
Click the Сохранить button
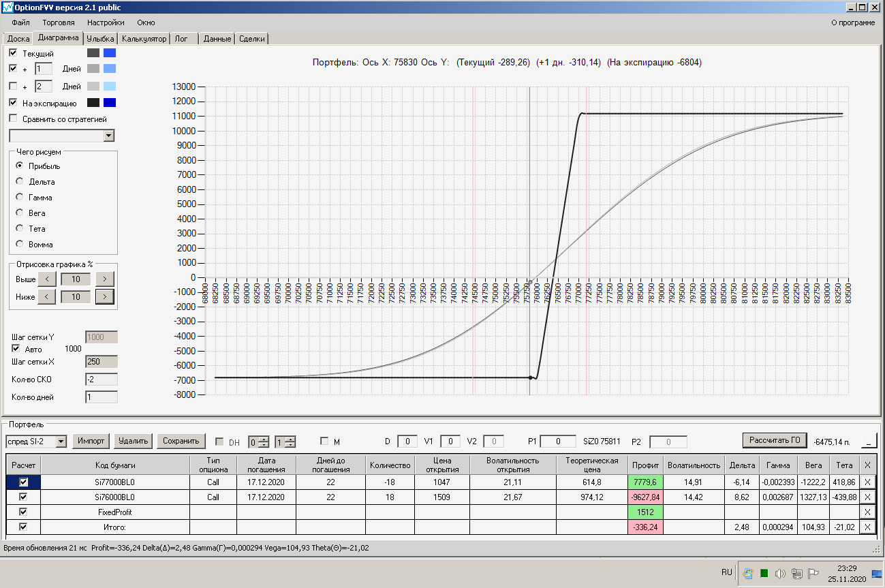(181, 441)
